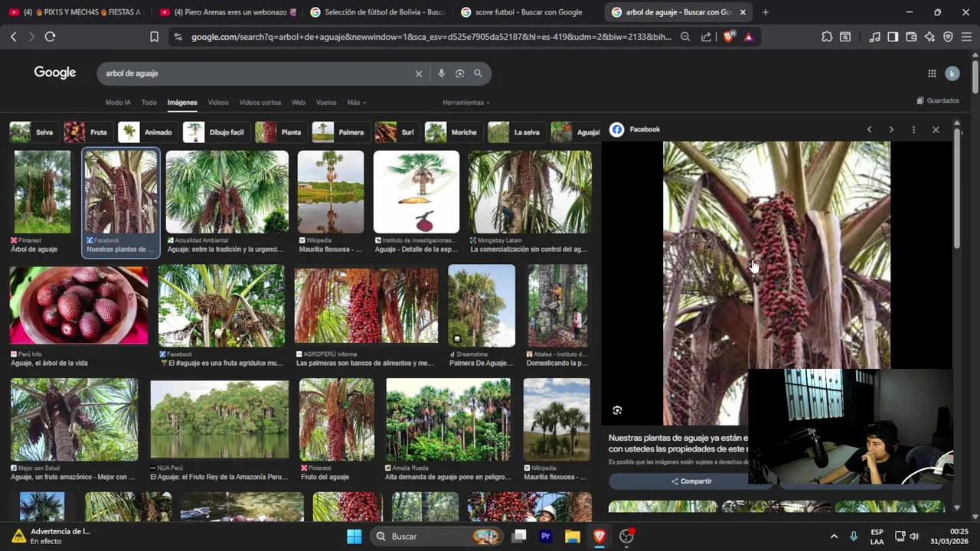Open the Google apps grid
The height and width of the screenshot is (551, 980).
click(x=932, y=73)
